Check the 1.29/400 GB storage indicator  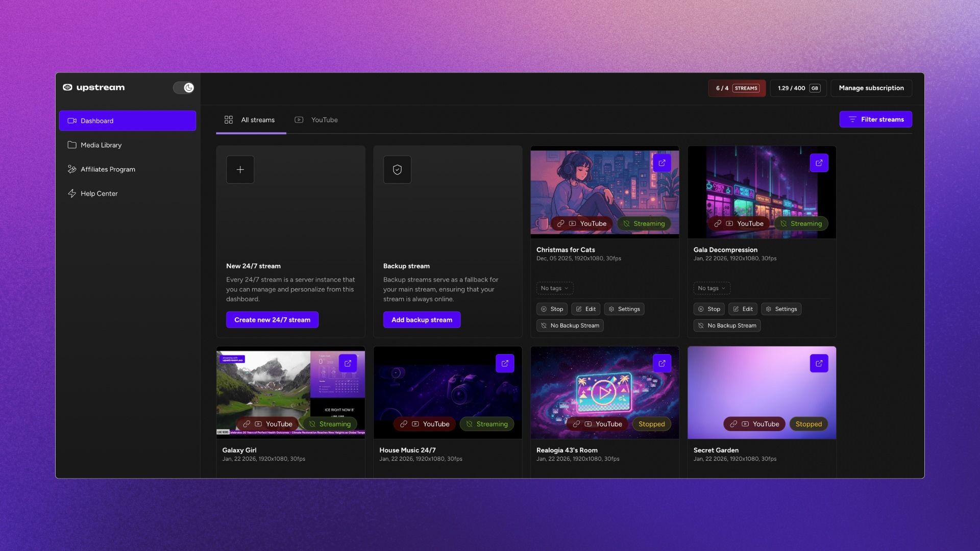pos(798,88)
